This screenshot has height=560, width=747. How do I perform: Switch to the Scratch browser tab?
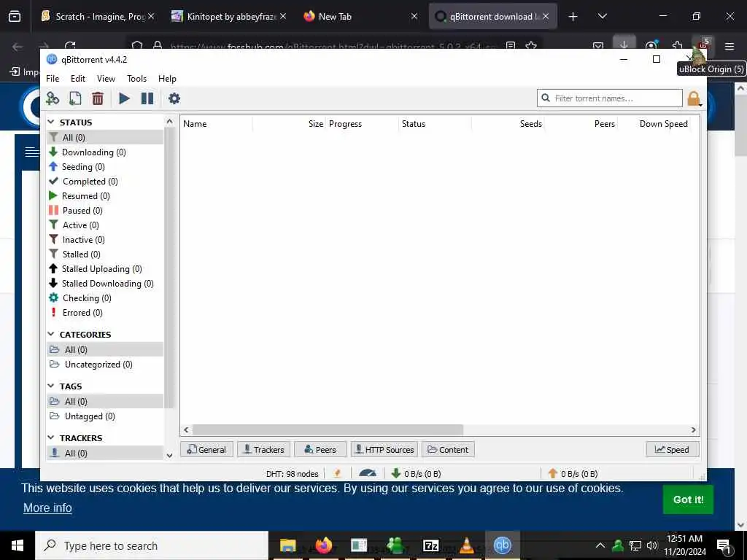click(x=98, y=16)
